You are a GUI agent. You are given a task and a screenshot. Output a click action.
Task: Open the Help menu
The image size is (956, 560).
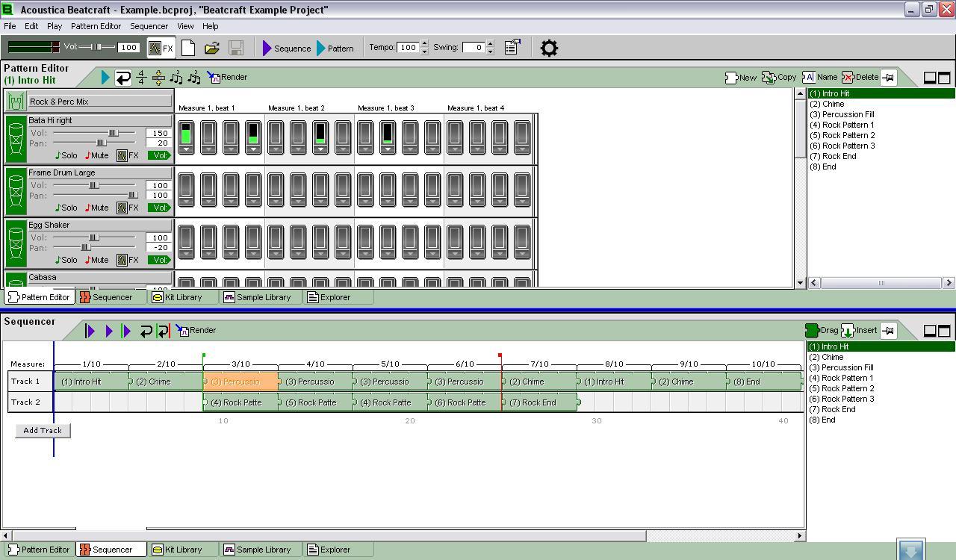coord(211,26)
